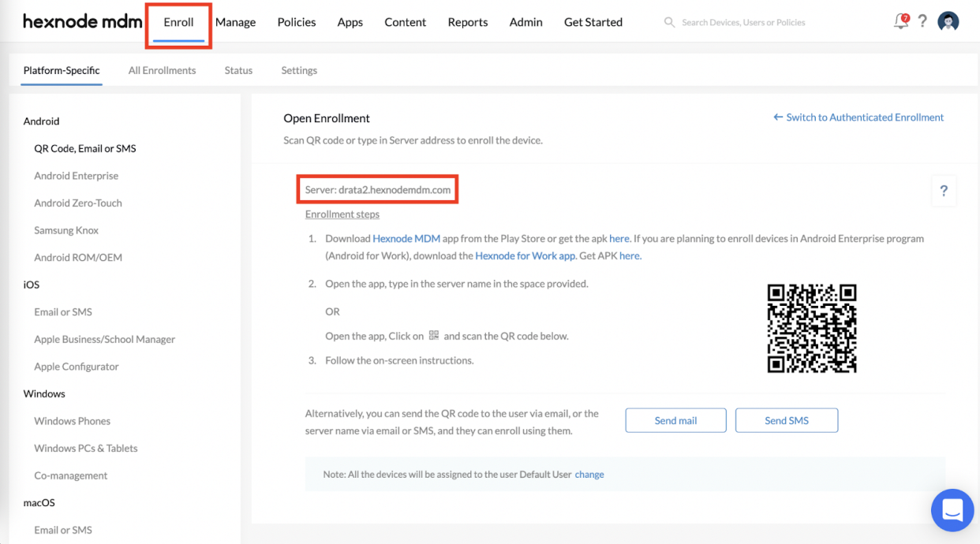Click the enrollment QR code image
The width and height of the screenshot is (980, 544).
pyautogui.click(x=812, y=328)
